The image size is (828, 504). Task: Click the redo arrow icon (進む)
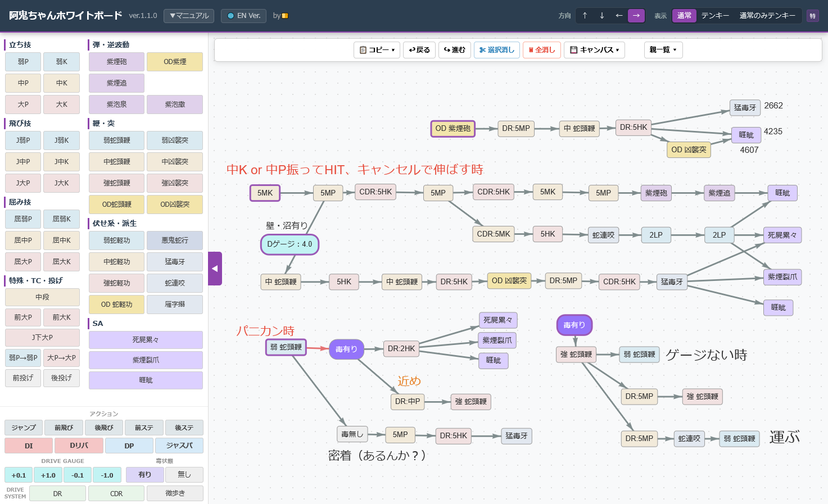pyautogui.click(x=448, y=49)
